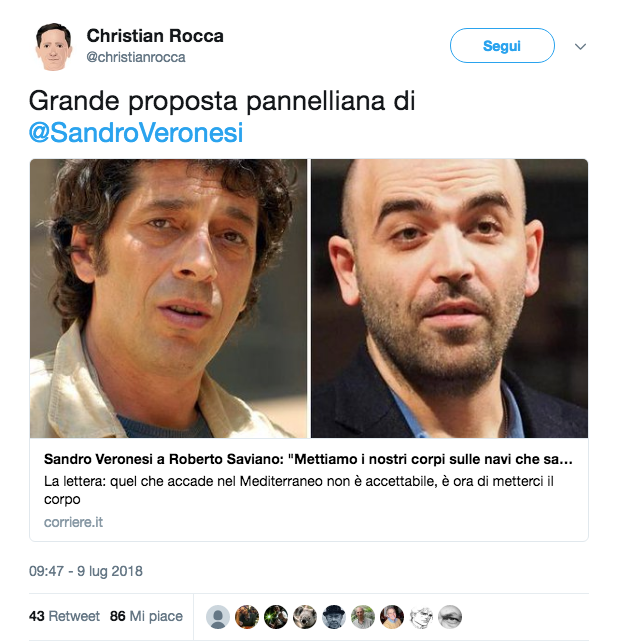Visit the corriere.it source link
The height and width of the screenshot is (641, 617).
[73, 522]
